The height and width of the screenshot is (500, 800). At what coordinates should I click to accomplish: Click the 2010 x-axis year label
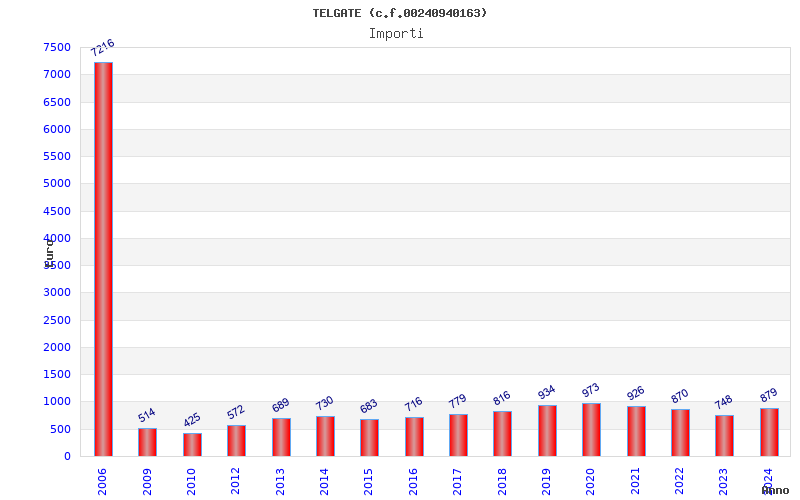(191, 482)
